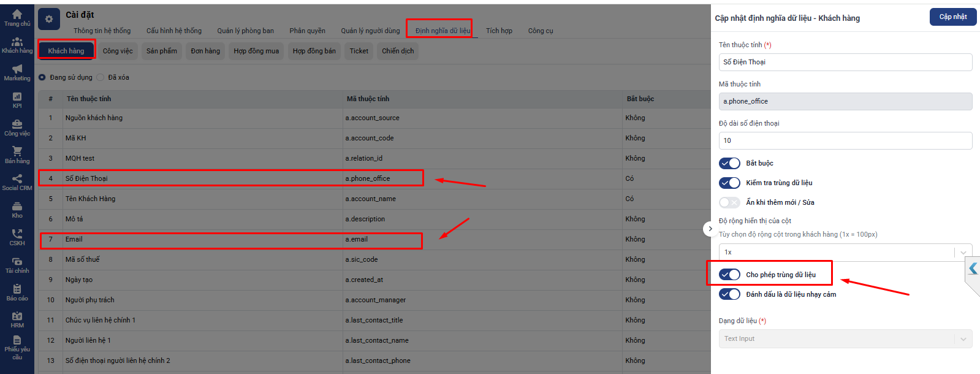Viewport: 980px width, 374px height.
Task: Open Kho warehouse icon
Action: (17, 207)
